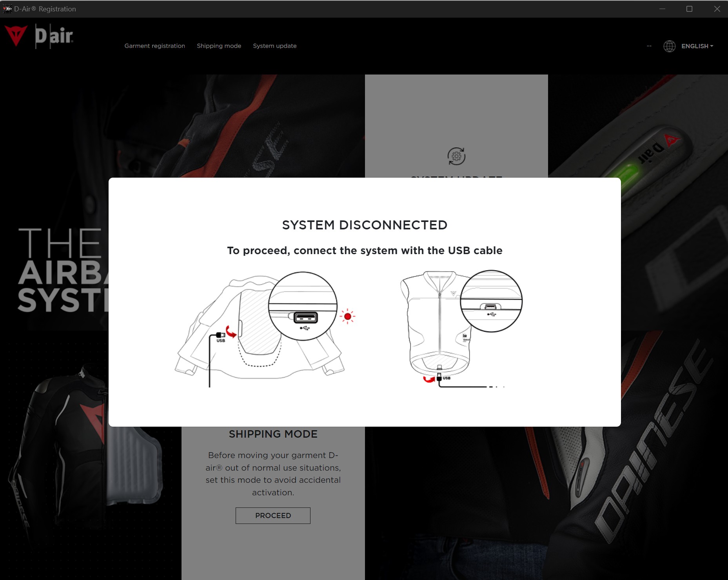Click the SYSTEM DISCONNECTED heading
Image resolution: width=728 pixels, height=580 pixels.
365,225
